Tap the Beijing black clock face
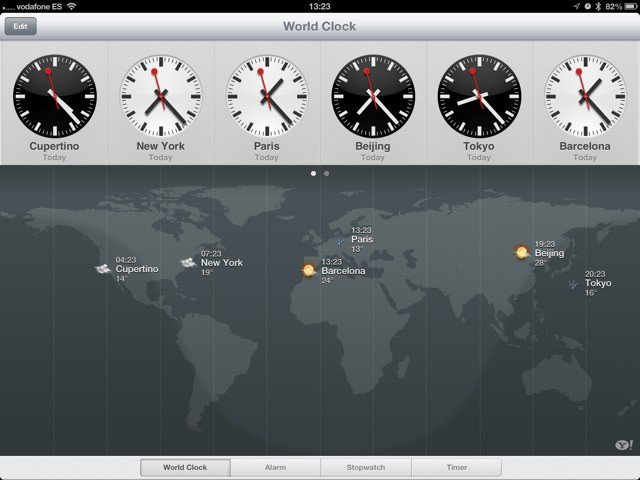640x480 pixels. click(373, 97)
